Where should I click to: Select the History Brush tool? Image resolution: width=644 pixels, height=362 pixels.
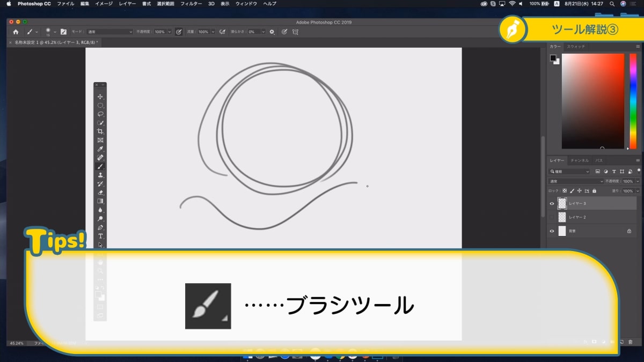coord(100,184)
